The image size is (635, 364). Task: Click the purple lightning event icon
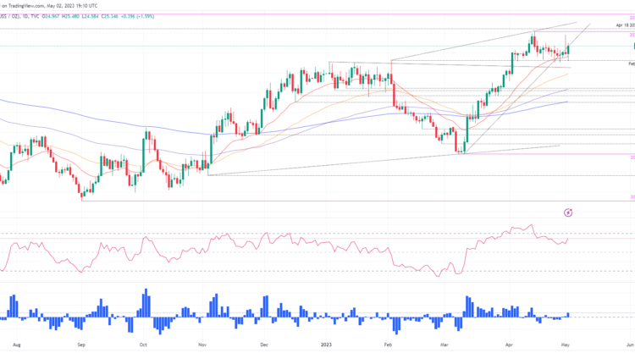coord(569,212)
